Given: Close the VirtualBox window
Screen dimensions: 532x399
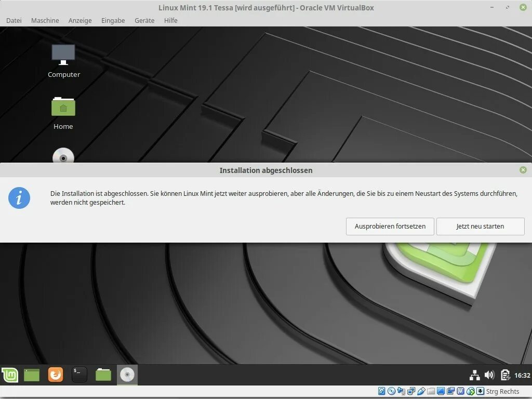Looking at the screenshot, I should click(523, 7).
